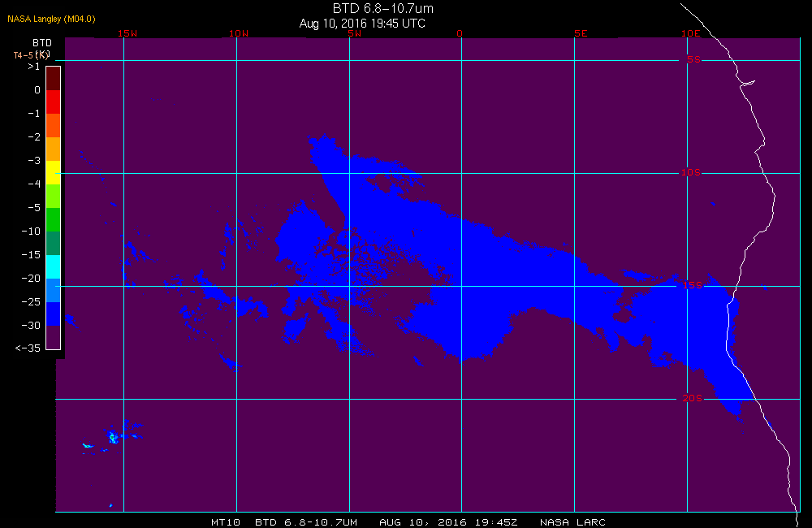Select the teal -10 color swatch
Viewport: 812px width, 528px height.
[x=54, y=243]
